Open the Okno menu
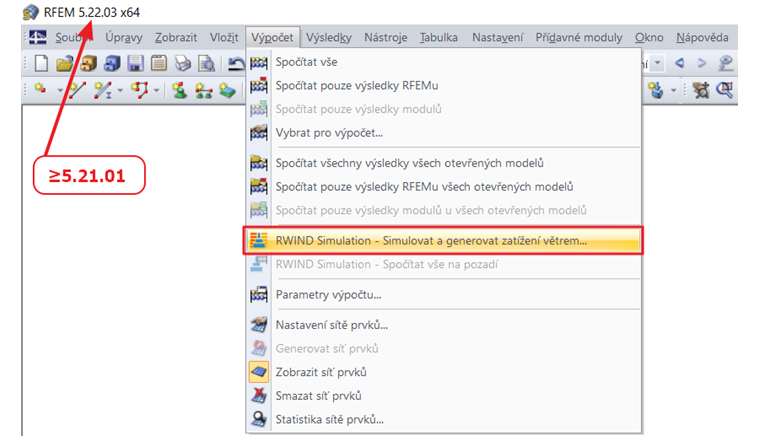This screenshot has width=760, height=436. pyautogui.click(x=649, y=37)
